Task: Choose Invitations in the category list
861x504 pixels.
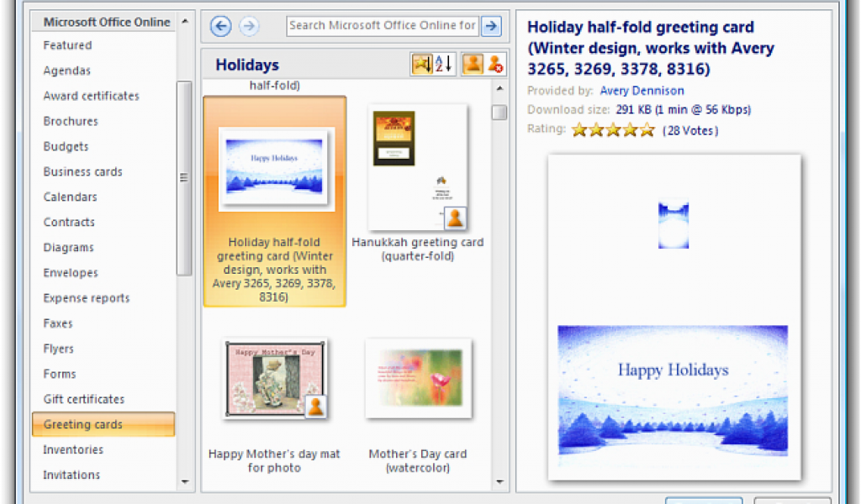Action: tap(72, 475)
